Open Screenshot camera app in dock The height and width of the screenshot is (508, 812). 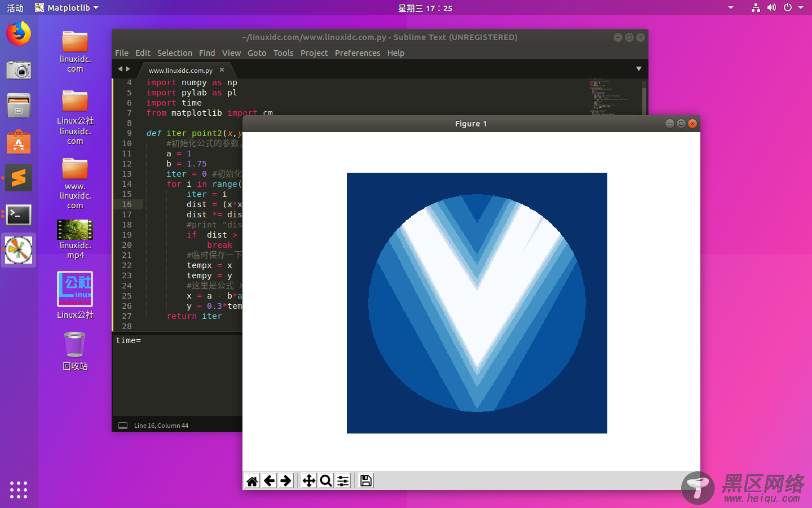(19, 70)
